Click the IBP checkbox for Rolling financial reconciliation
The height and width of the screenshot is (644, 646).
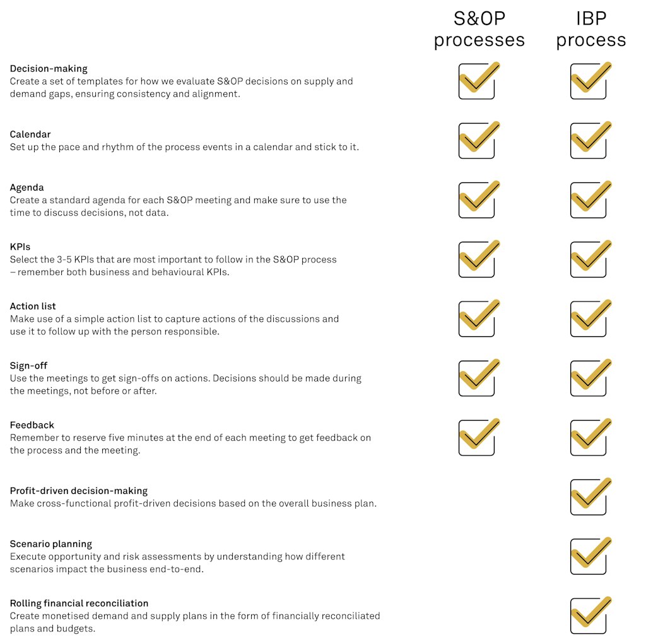588,616
